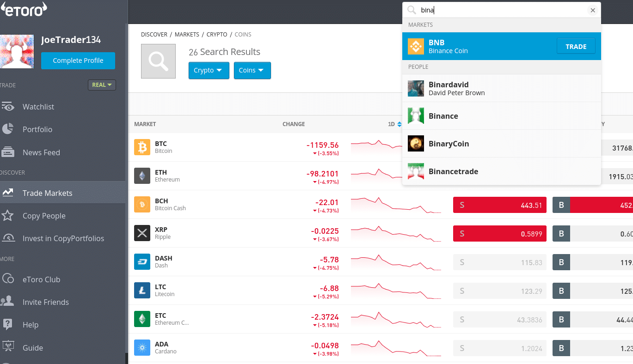The width and height of the screenshot is (633, 364).
Task: Click the Guide icon
Action: (8, 346)
